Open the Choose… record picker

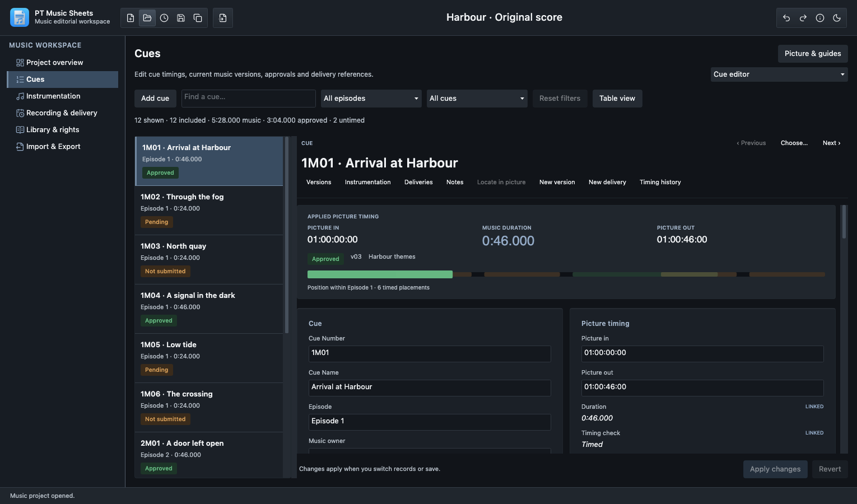pyautogui.click(x=794, y=143)
